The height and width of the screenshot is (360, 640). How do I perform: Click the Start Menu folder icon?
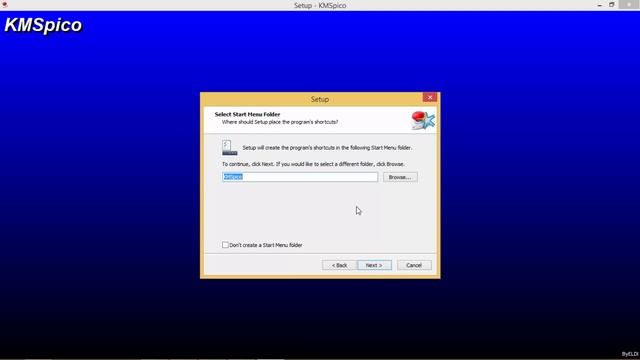point(229,148)
